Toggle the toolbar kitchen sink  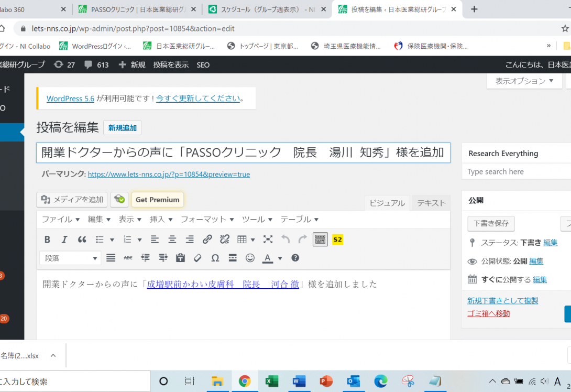[x=320, y=239]
